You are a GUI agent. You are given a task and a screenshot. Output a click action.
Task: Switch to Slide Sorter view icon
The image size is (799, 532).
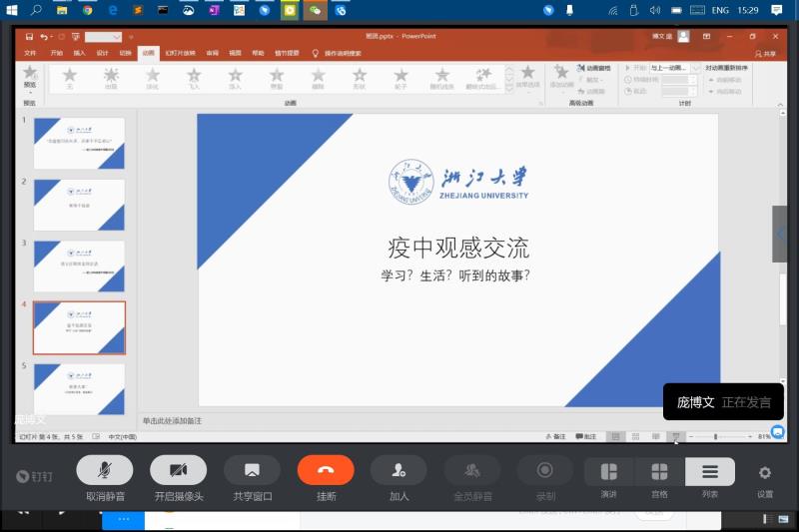click(x=635, y=437)
